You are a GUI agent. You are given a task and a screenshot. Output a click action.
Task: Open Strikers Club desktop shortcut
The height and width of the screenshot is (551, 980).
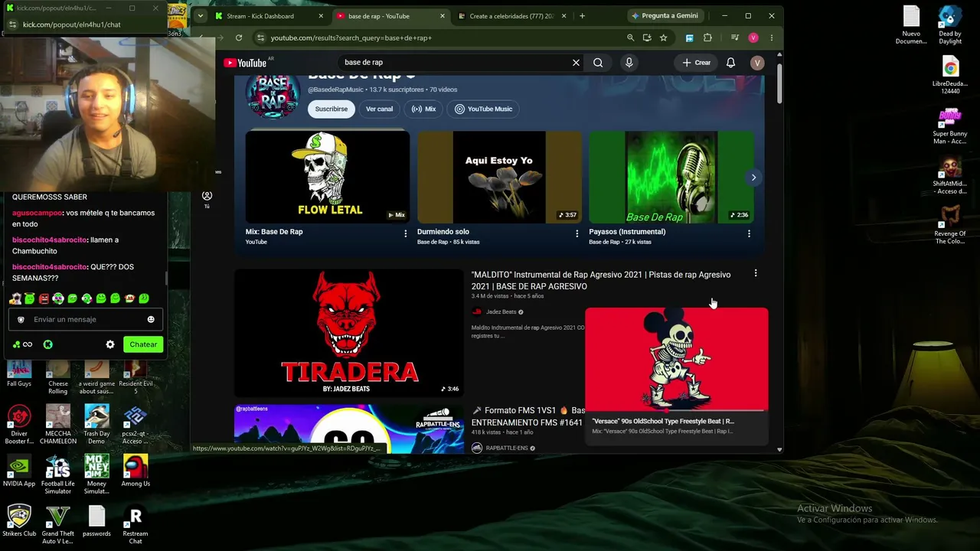point(19,520)
